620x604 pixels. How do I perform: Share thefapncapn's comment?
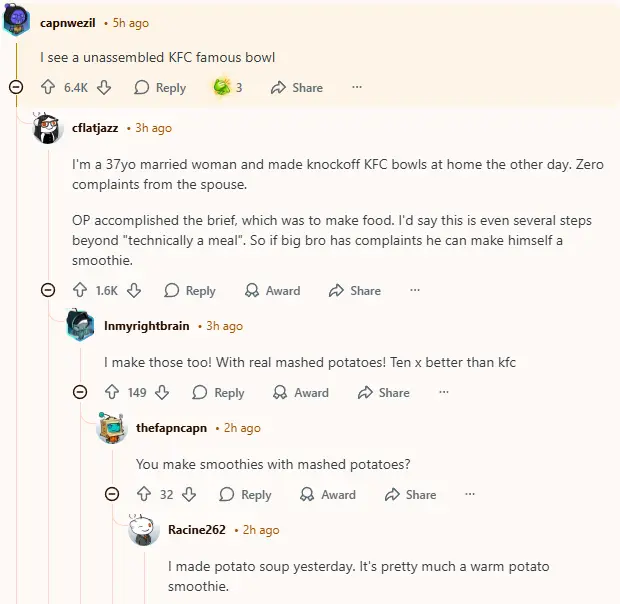point(410,495)
